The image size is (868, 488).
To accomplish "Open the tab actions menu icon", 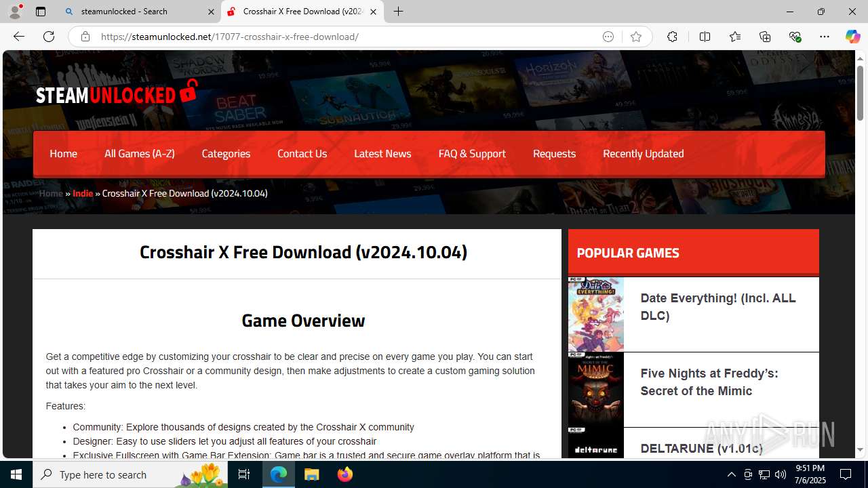I will click(41, 12).
